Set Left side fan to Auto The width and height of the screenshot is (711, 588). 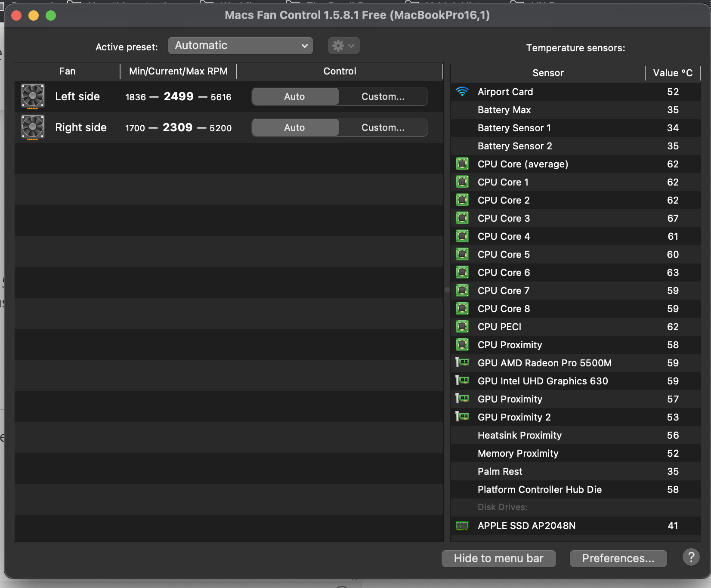coord(295,96)
